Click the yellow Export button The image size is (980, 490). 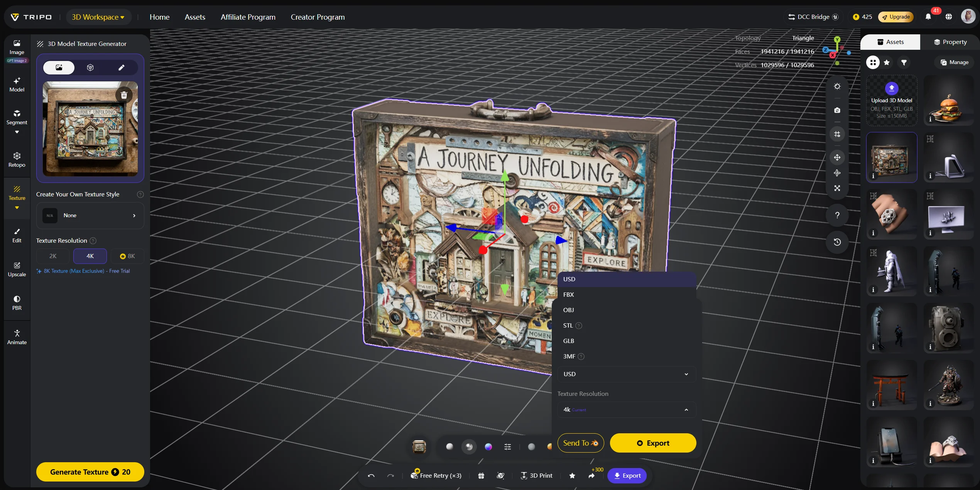[653, 443]
